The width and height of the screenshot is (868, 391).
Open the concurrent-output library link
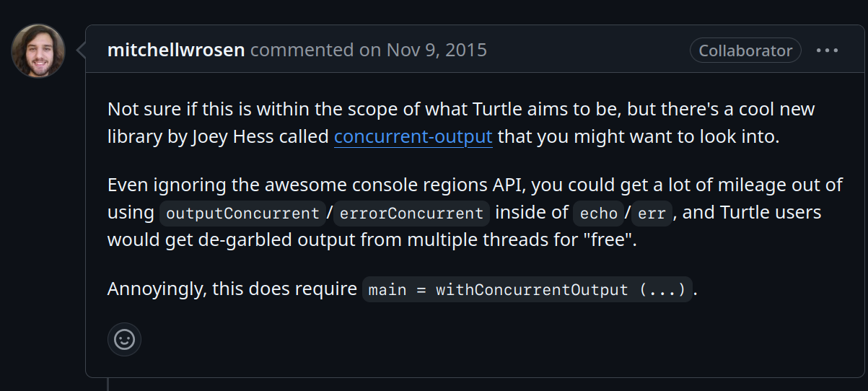click(x=413, y=136)
